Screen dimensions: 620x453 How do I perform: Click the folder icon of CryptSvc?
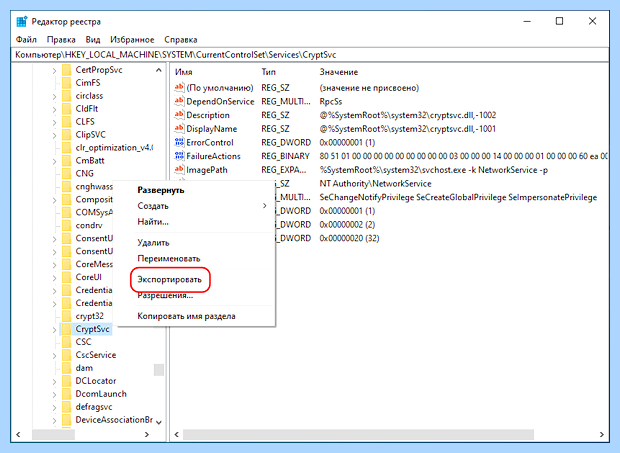[66, 329]
